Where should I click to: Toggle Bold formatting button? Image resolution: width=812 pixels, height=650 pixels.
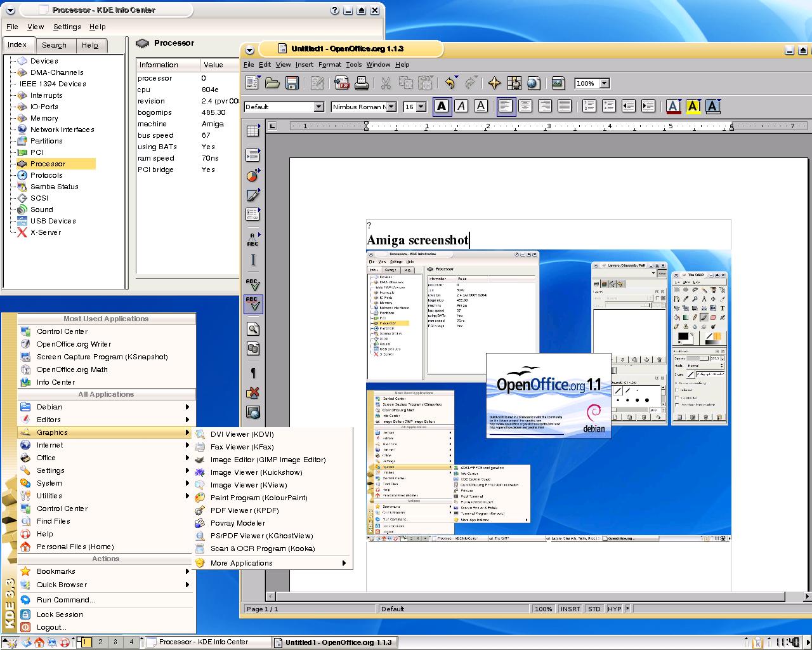pos(442,107)
